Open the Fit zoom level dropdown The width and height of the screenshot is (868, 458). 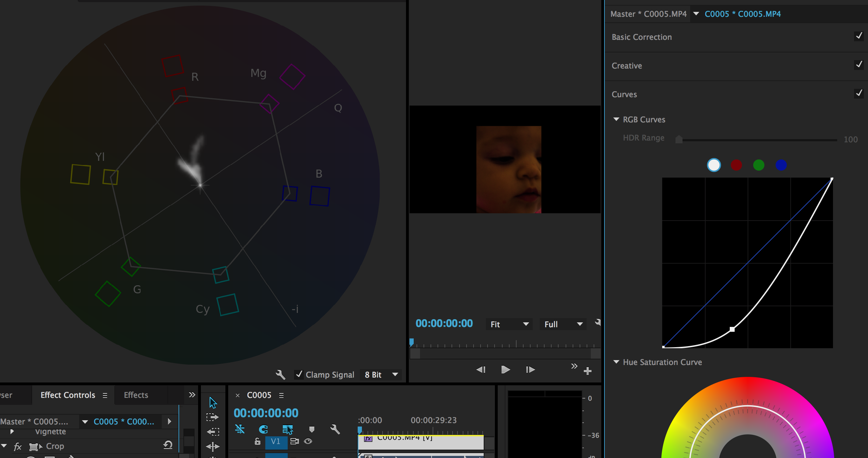[x=509, y=324]
